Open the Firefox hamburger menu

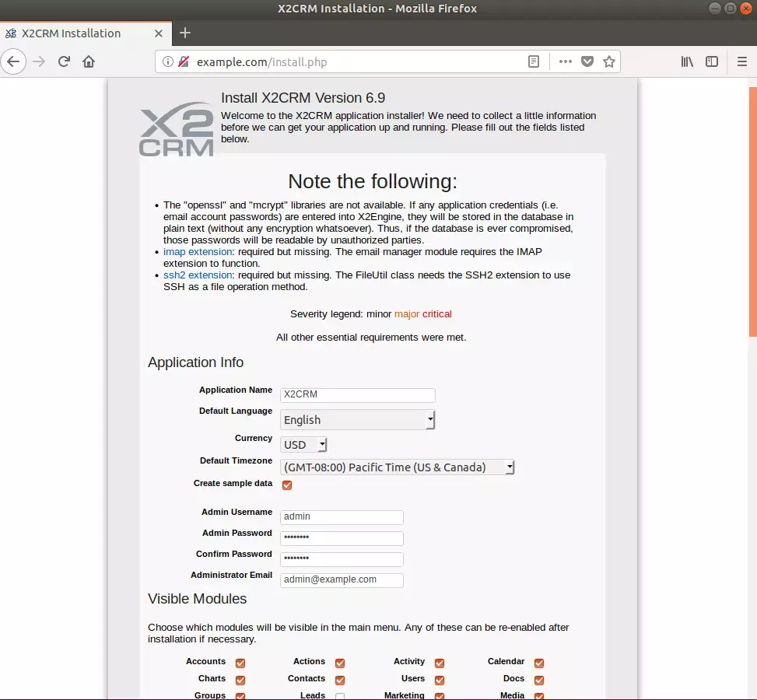742,61
